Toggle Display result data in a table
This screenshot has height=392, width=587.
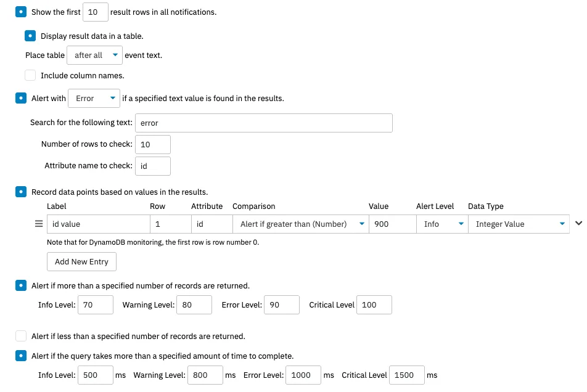pos(30,36)
